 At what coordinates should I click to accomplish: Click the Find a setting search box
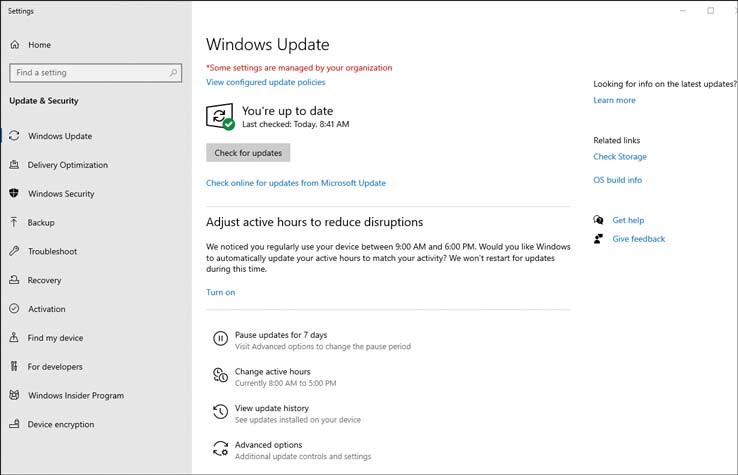pyautogui.click(x=96, y=72)
